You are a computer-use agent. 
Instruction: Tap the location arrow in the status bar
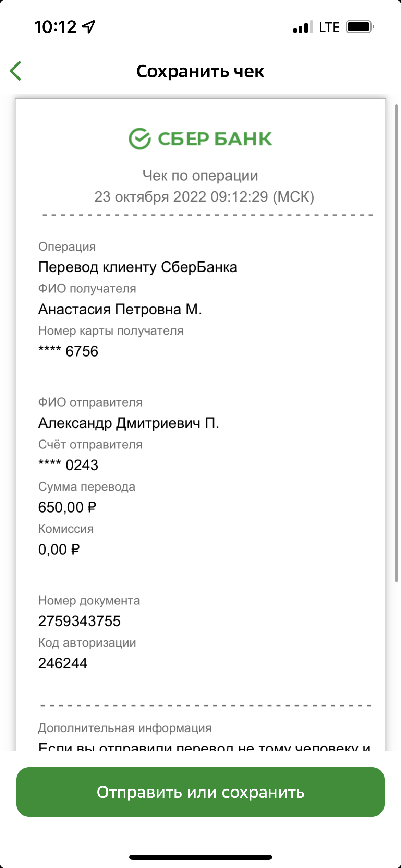coord(89,27)
